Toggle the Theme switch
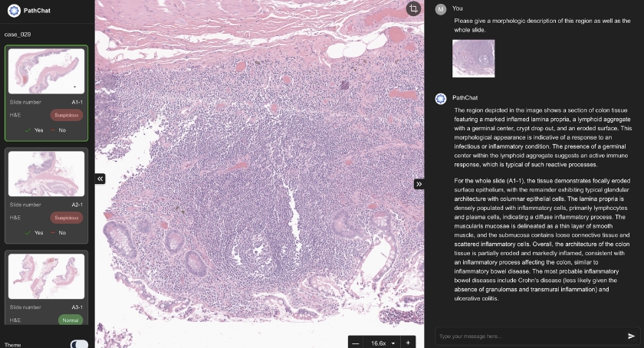This screenshot has width=644, height=348. [x=79, y=344]
